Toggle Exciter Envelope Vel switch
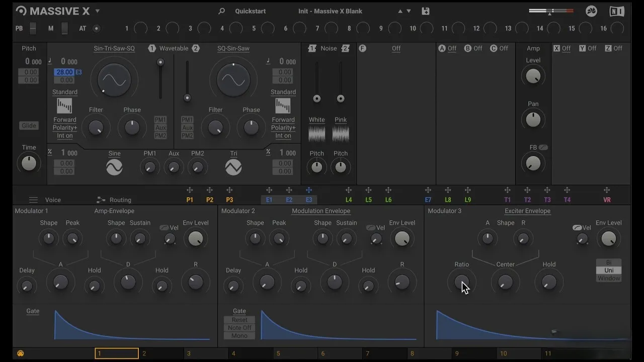The width and height of the screenshot is (644, 362). point(577,228)
